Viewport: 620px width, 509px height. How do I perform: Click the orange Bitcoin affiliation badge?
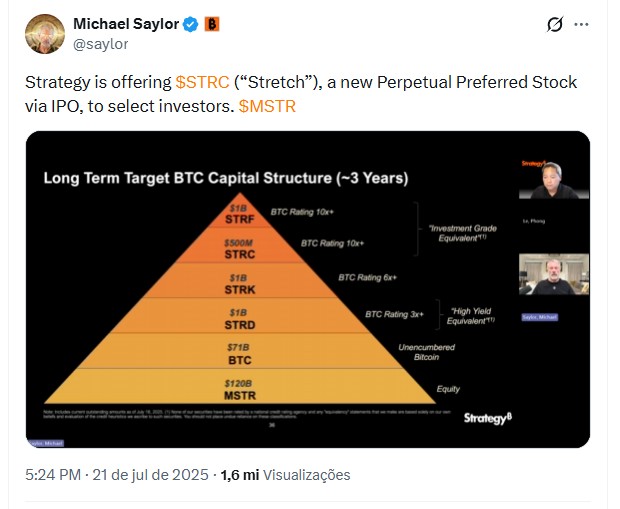click(x=212, y=25)
